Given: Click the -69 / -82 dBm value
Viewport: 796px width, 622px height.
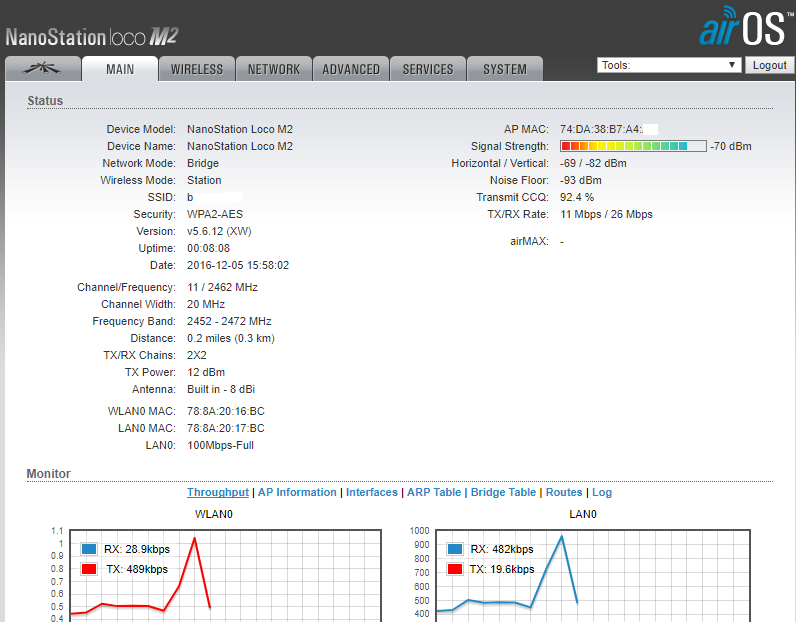Looking at the screenshot, I should [x=593, y=163].
